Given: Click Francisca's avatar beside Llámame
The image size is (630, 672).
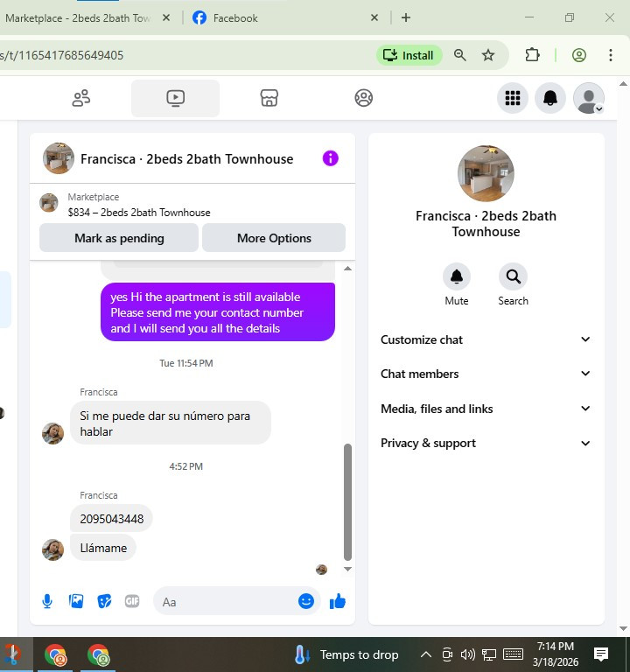Looking at the screenshot, I should click(x=52, y=549).
